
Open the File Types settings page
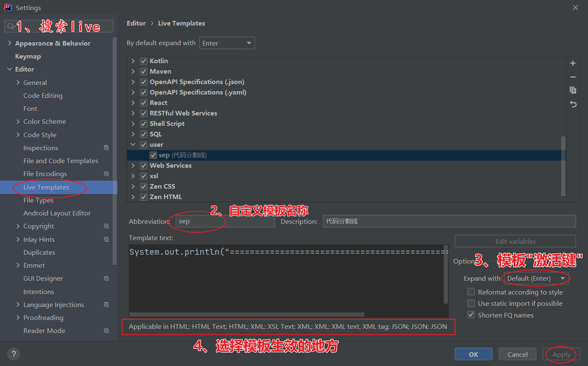click(x=38, y=200)
